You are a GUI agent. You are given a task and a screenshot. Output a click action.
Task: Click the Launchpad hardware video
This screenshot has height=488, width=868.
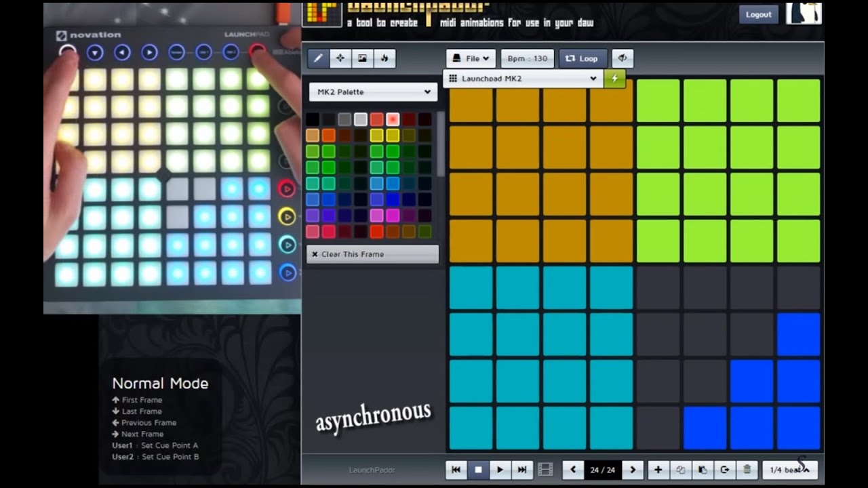pyautogui.click(x=172, y=157)
